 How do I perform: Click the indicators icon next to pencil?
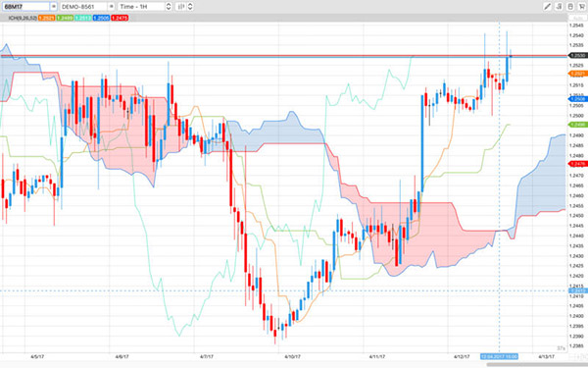tap(559, 7)
